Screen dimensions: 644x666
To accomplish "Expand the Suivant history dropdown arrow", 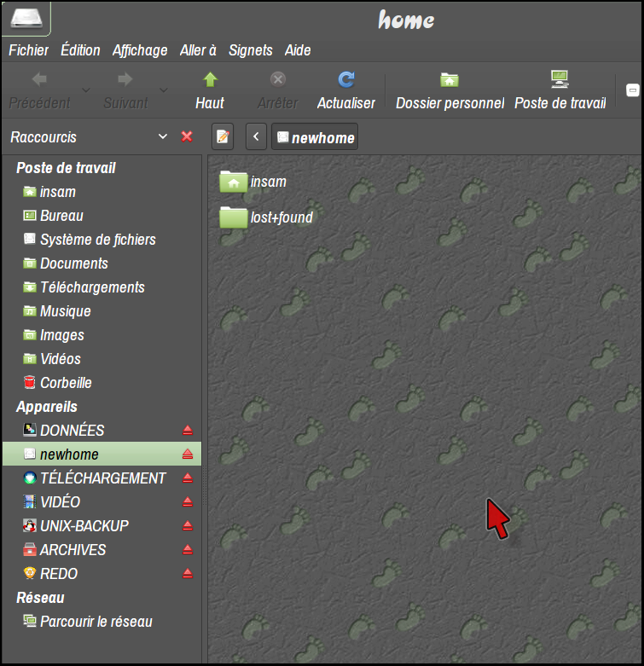I will coord(163,90).
